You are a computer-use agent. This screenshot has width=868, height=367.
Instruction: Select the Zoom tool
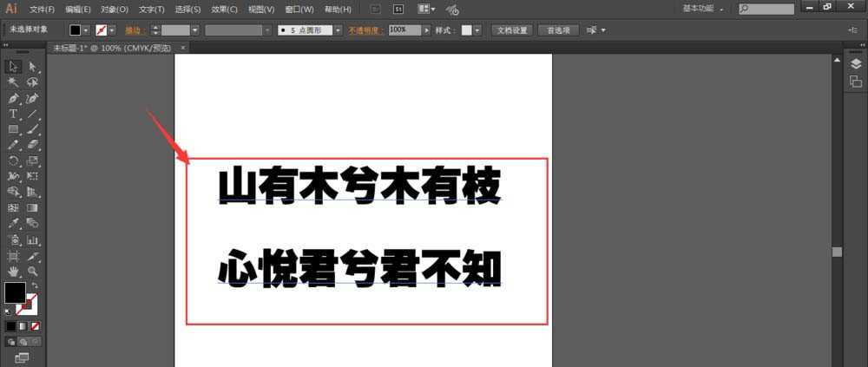(x=32, y=271)
